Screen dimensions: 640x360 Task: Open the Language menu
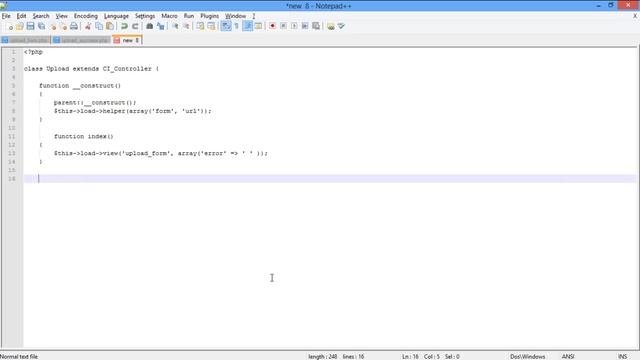click(116, 16)
